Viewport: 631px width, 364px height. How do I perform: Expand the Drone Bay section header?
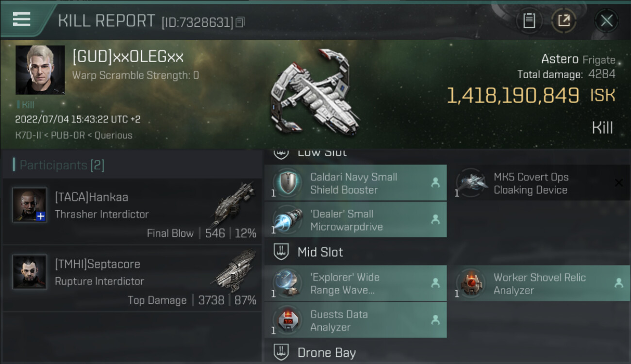pos(314,352)
